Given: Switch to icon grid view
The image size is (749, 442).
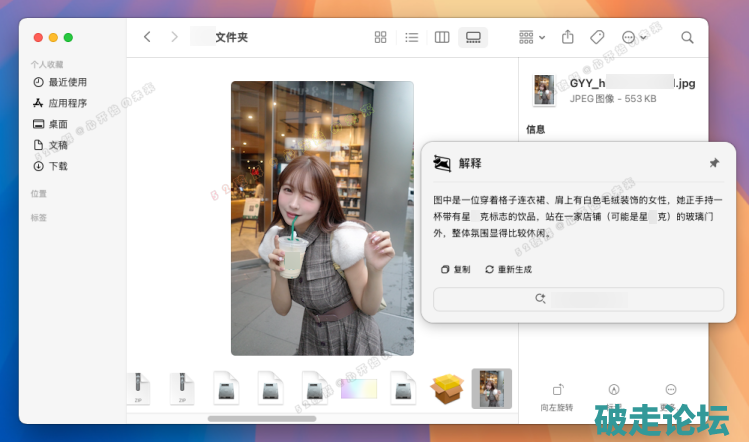Looking at the screenshot, I should click(x=380, y=37).
